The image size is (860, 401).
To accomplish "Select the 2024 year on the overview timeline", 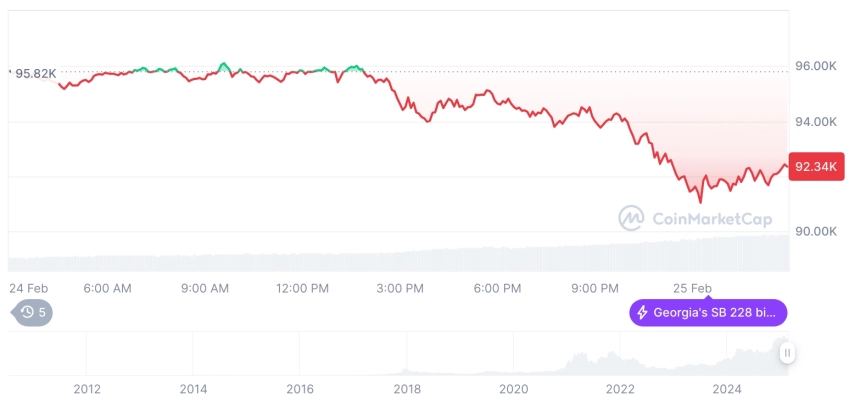I will [727, 389].
